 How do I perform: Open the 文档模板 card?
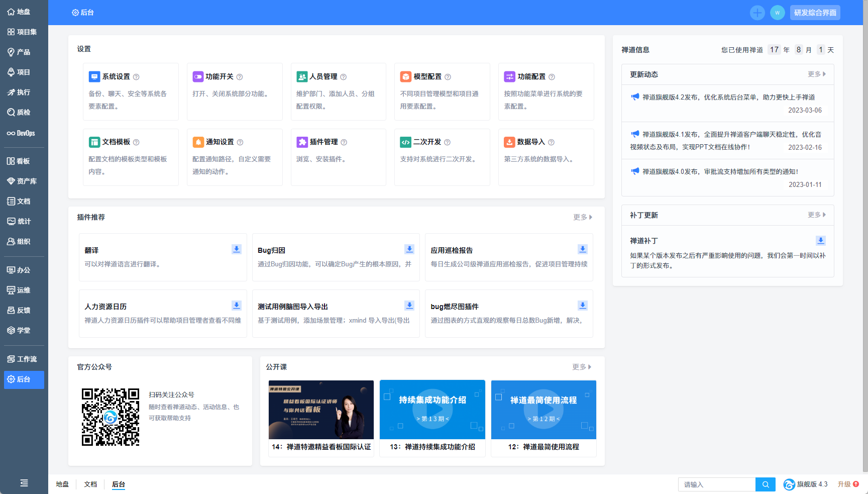(x=131, y=157)
